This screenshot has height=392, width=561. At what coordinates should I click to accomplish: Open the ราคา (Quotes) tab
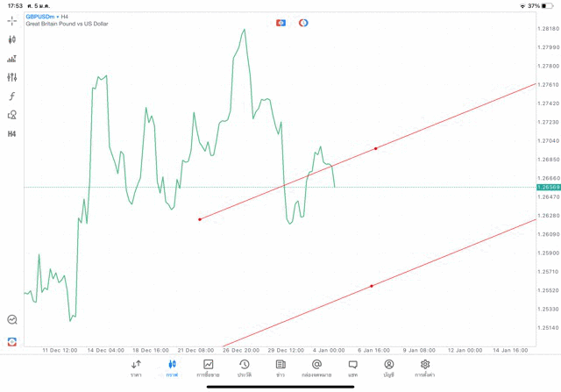pyautogui.click(x=136, y=367)
